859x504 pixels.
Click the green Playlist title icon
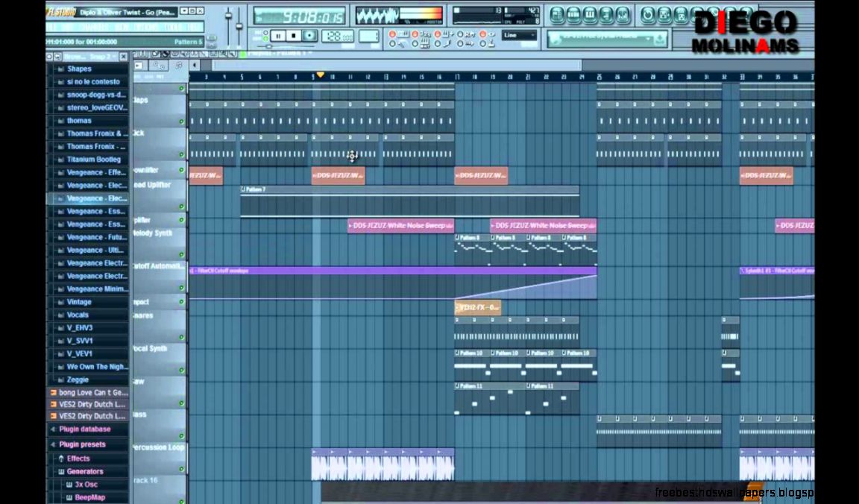pos(243,54)
